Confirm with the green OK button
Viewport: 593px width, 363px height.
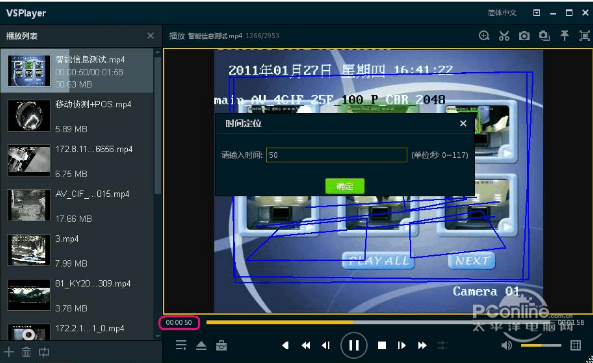pyautogui.click(x=345, y=186)
